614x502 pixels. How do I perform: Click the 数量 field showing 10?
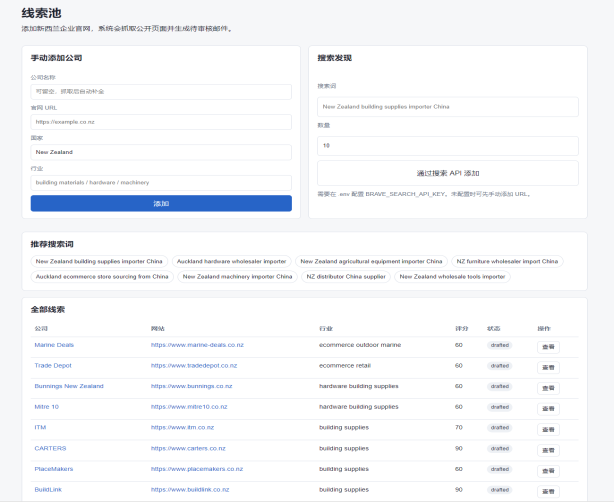448,146
